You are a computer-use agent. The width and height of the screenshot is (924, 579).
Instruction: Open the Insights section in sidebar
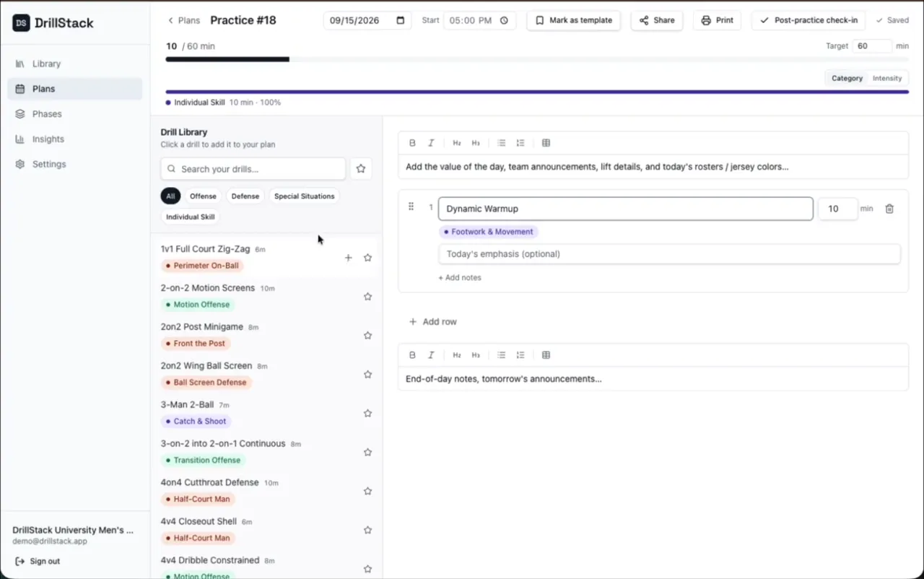[75, 139]
